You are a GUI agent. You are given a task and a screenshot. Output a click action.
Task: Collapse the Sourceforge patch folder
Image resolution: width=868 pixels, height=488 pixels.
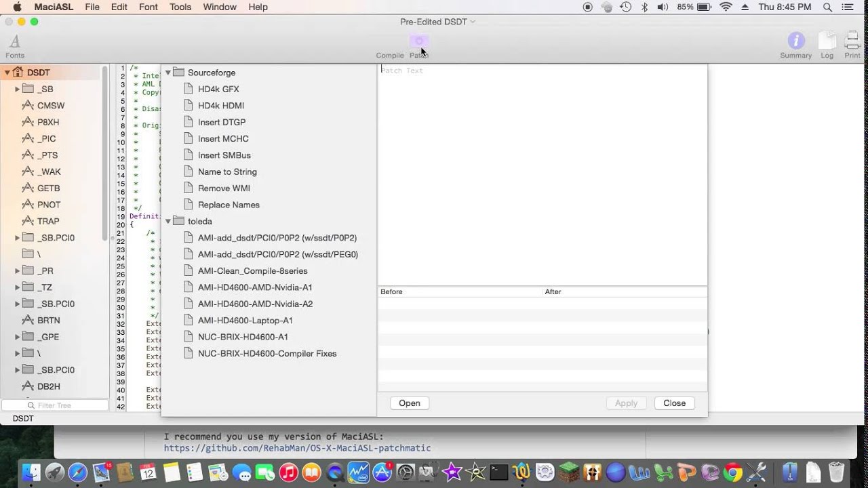click(167, 73)
